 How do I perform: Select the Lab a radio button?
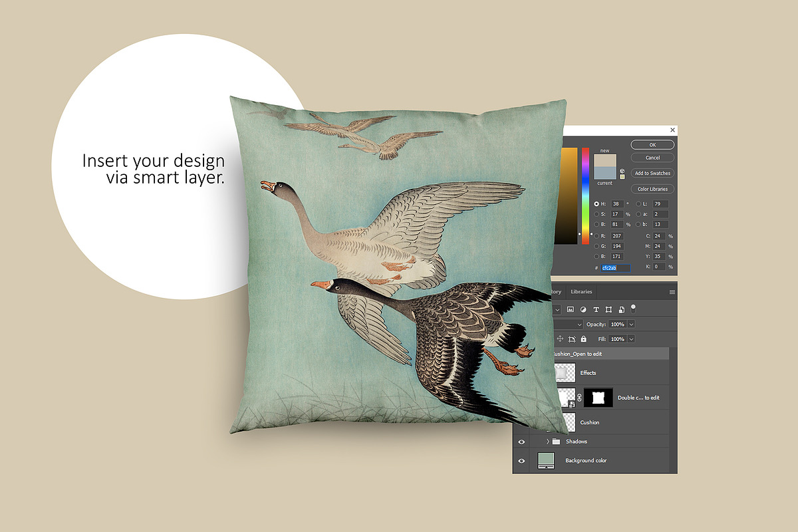tap(638, 214)
